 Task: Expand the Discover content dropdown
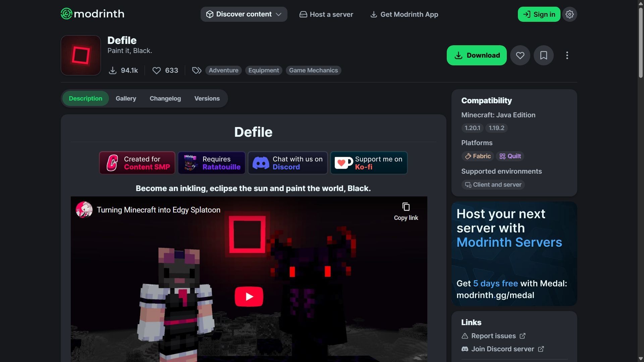coord(244,14)
